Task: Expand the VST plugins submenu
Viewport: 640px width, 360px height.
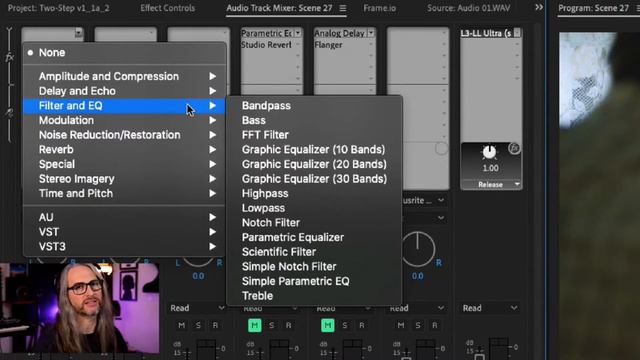Action: click(124, 232)
